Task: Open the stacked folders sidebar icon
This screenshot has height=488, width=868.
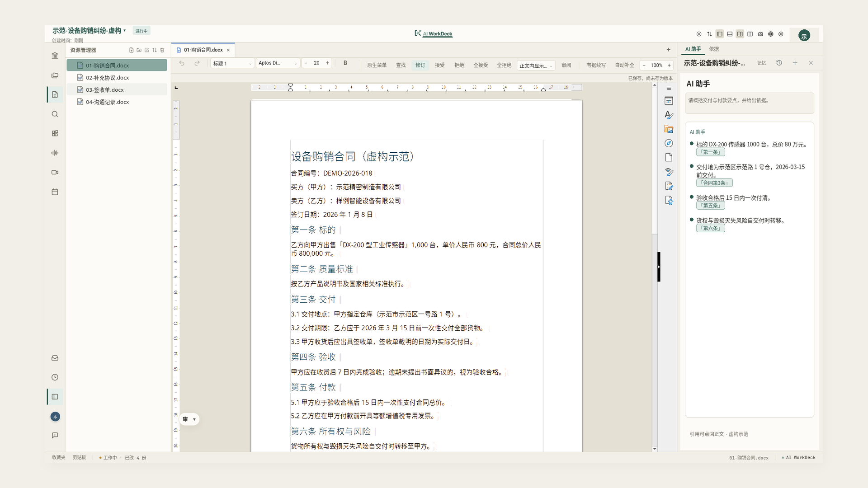Action: point(55,75)
